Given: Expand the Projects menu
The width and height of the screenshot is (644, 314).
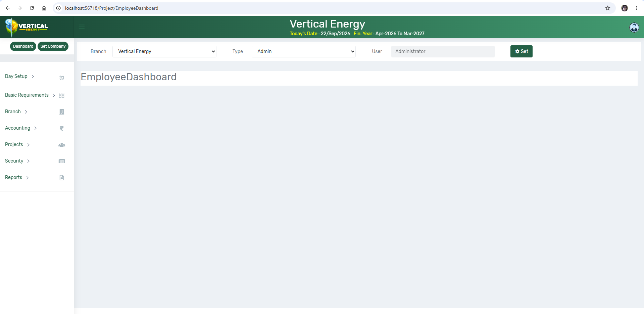Looking at the screenshot, I should click(17, 144).
